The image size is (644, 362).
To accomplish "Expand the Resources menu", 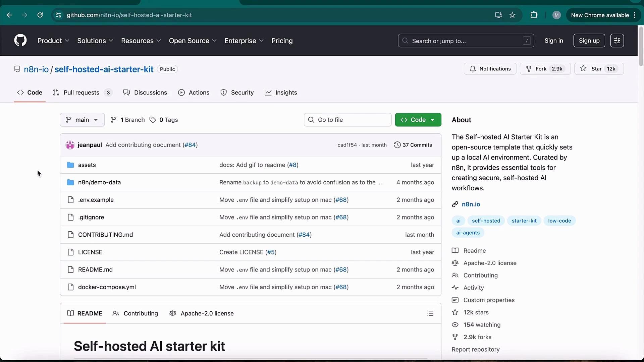I will click(x=141, y=41).
